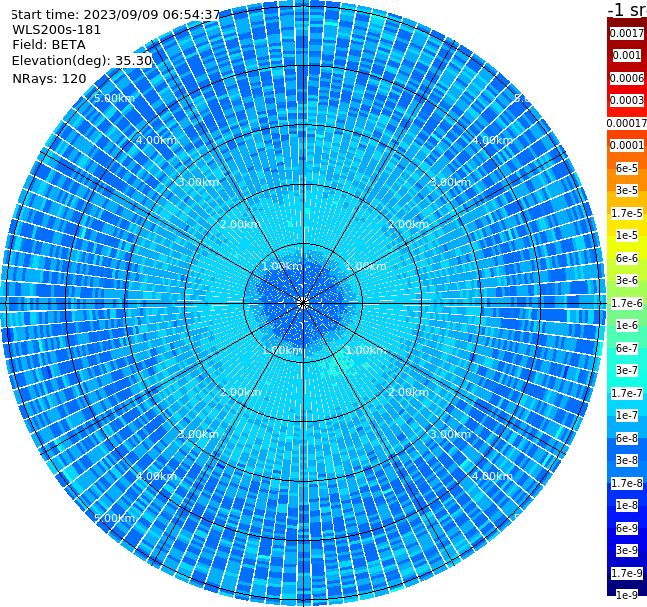
Task: Click the Field: BETA label
Action: 49,45
